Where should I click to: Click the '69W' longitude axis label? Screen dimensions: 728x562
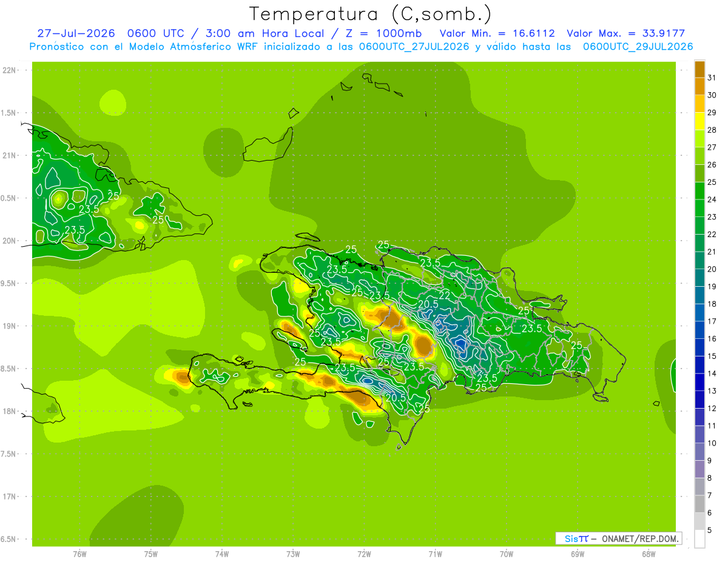point(578,554)
